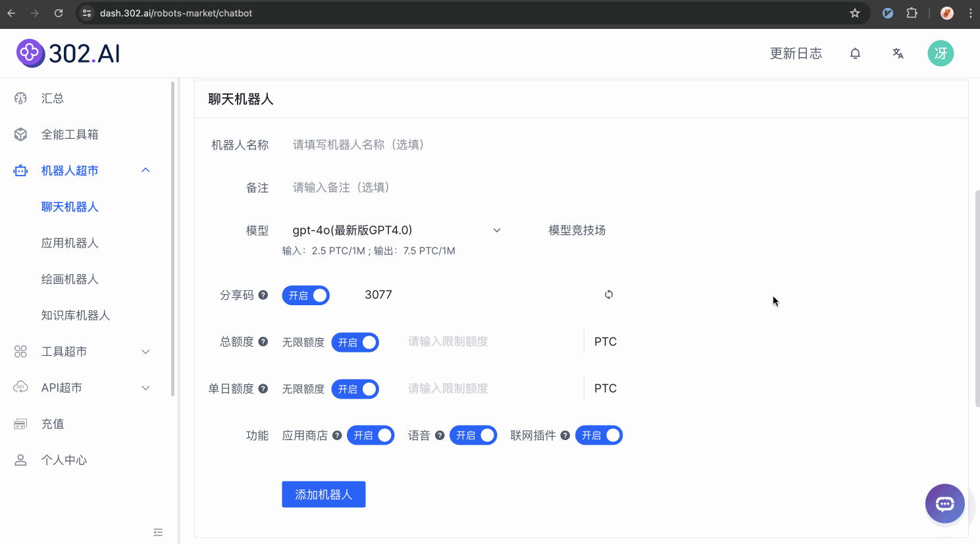
Task: Disable the 语音 switch
Action: [x=473, y=435]
